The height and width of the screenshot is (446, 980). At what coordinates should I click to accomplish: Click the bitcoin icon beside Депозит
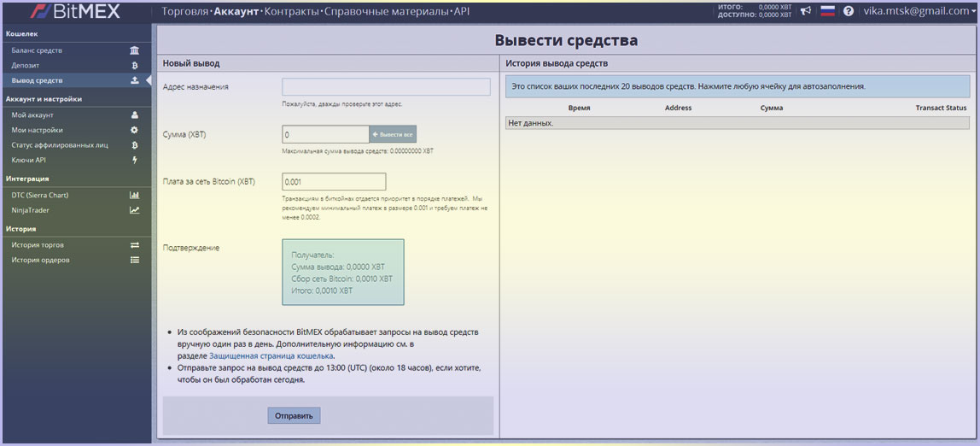[x=134, y=65]
